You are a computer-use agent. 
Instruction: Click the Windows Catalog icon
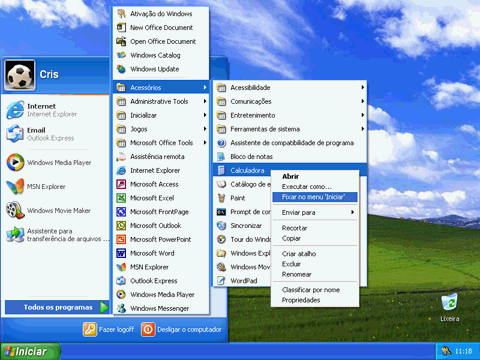[x=121, y=55]
